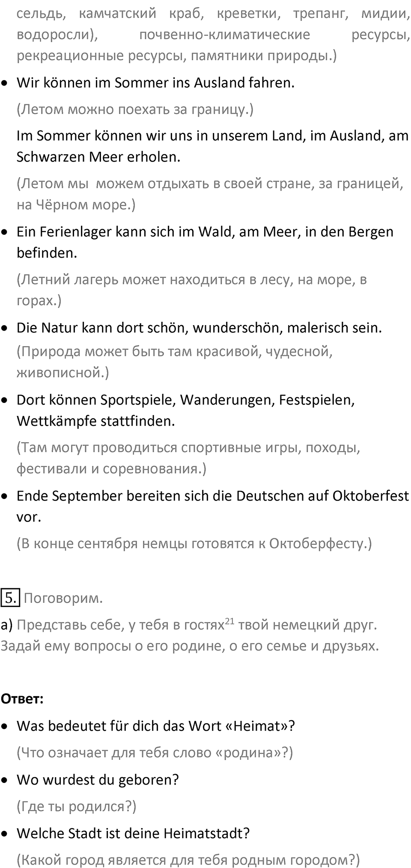Screen dimensions: 411x868
Task: Click the task text 'Представь себе, у тебя в гостях'
Action: tap(120, 625)
